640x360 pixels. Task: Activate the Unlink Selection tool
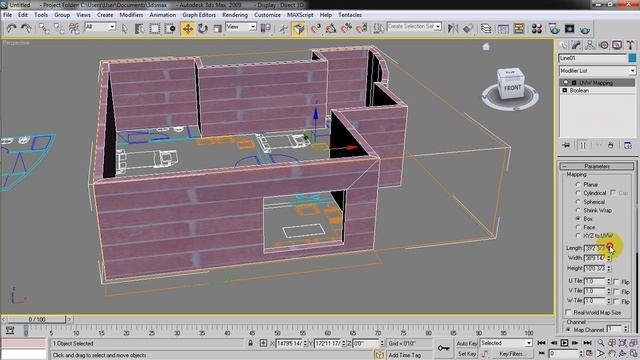coord(59,28)
